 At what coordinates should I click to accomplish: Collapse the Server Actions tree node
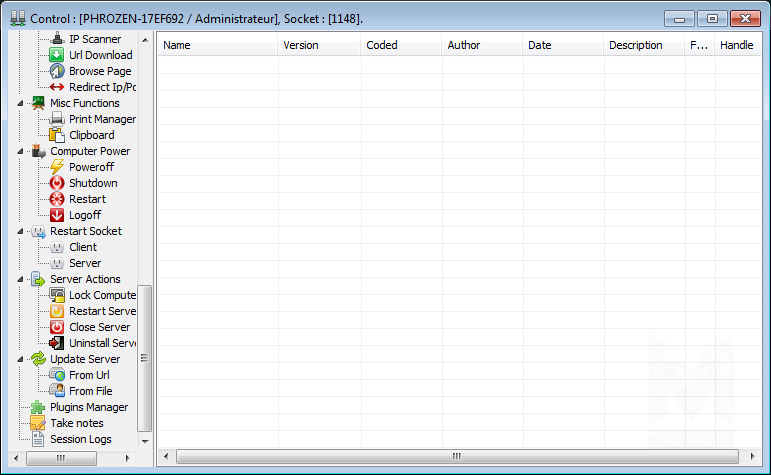(x=22, y=279)
